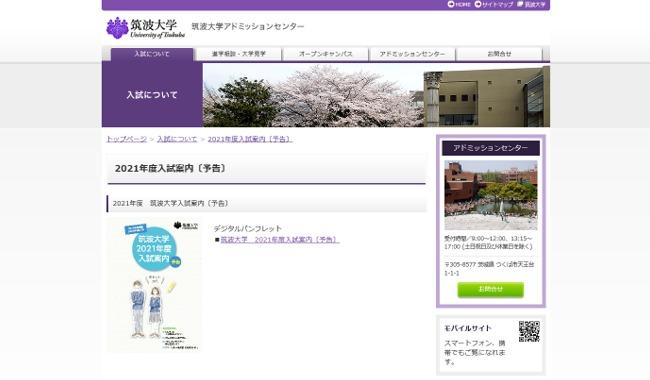Click the 入試について breadcrumb link
This screenshot has height=380, width=650.
[x=177, y=139]
